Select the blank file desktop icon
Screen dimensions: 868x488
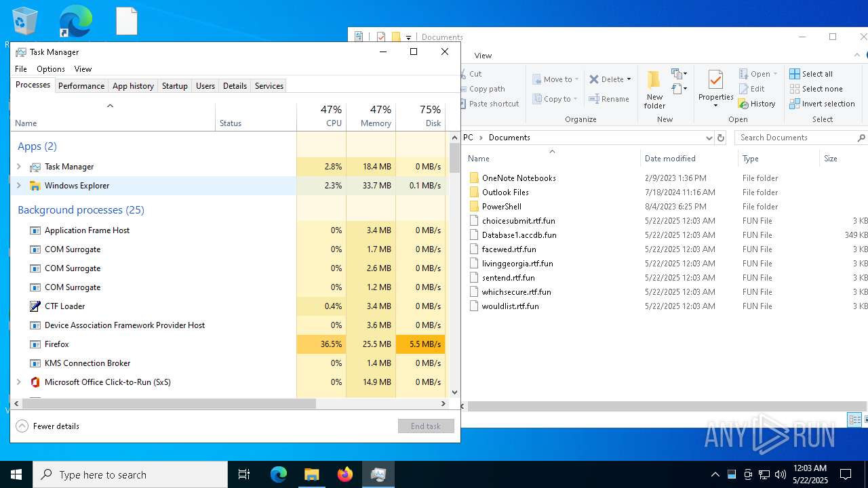pyautogui.click(x=127, y=21)
